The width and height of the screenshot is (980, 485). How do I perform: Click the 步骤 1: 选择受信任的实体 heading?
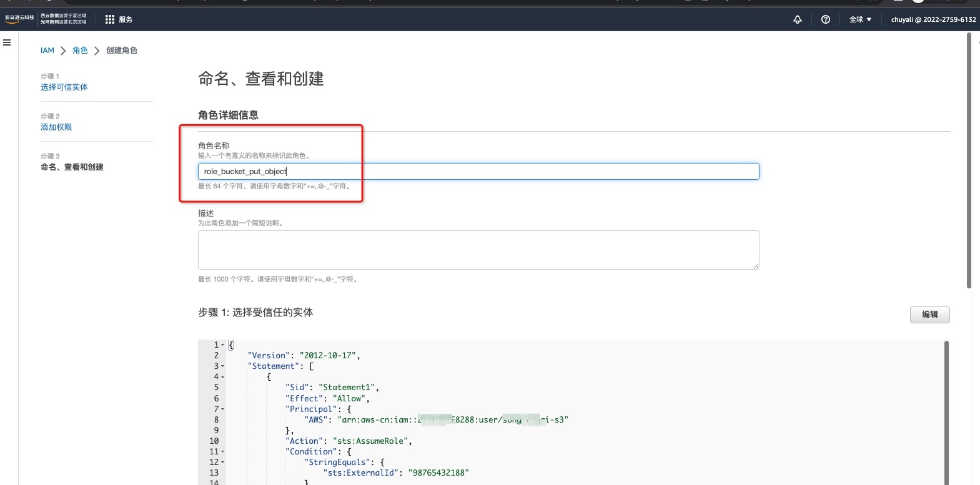[x=255, y=312]
